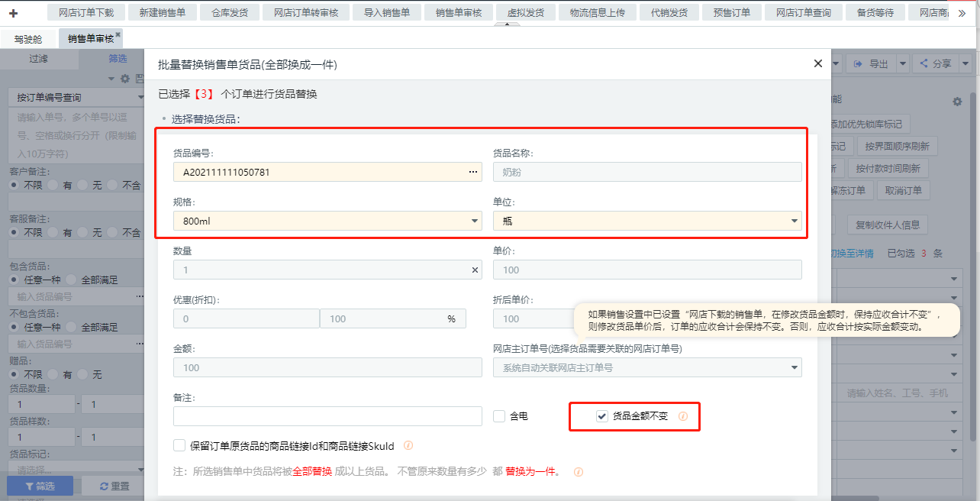The image size is (980, 501).
Task: Close the 批量替换销售单货品 dialog
Action: [818, 64]
